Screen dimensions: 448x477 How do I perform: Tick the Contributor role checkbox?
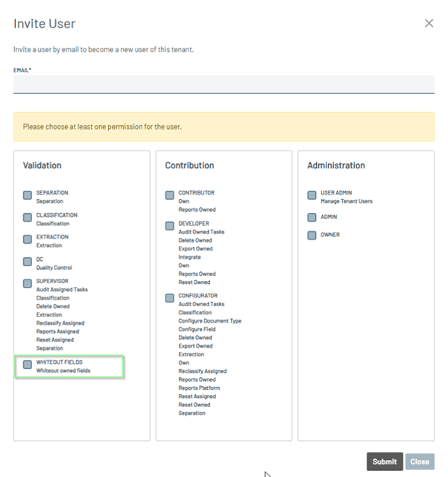170,195
